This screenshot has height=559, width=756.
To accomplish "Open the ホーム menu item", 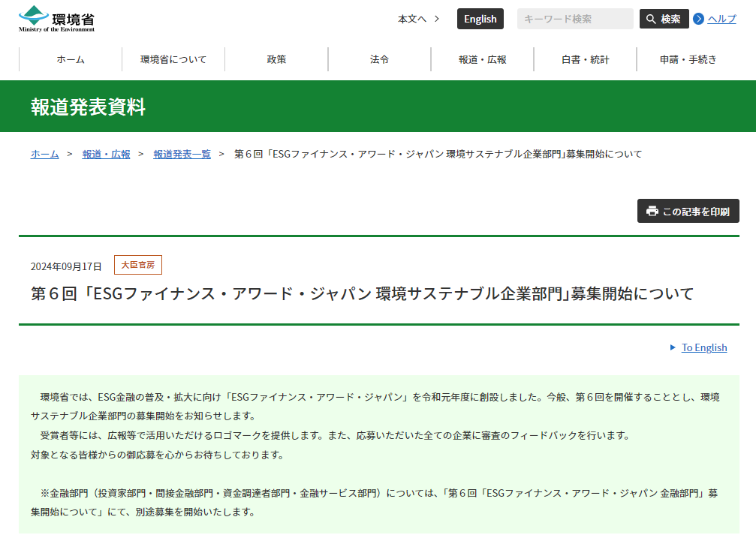I will tap(69, 59).
